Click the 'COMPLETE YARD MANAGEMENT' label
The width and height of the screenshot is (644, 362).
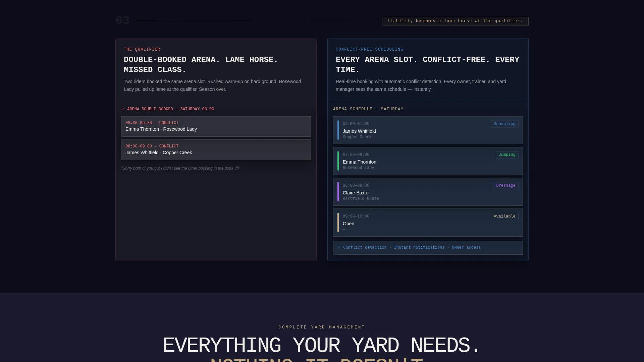[322, 327]
